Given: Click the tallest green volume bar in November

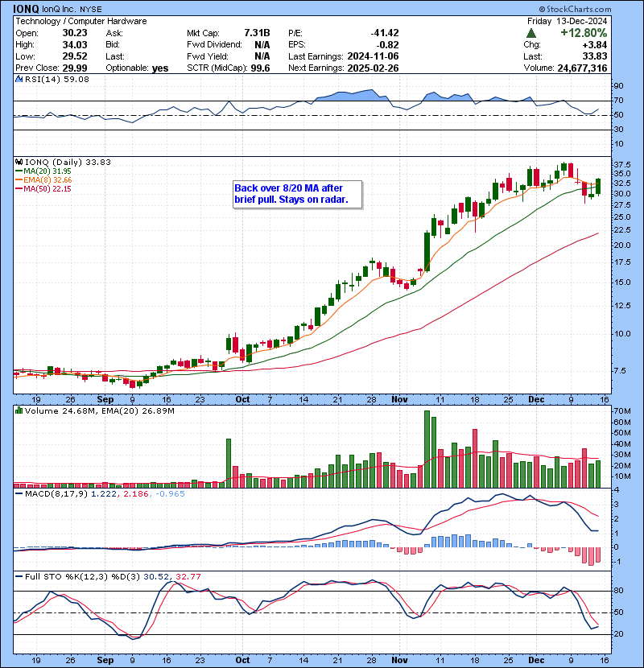Looking at the screenshot, I should (427, 449).
